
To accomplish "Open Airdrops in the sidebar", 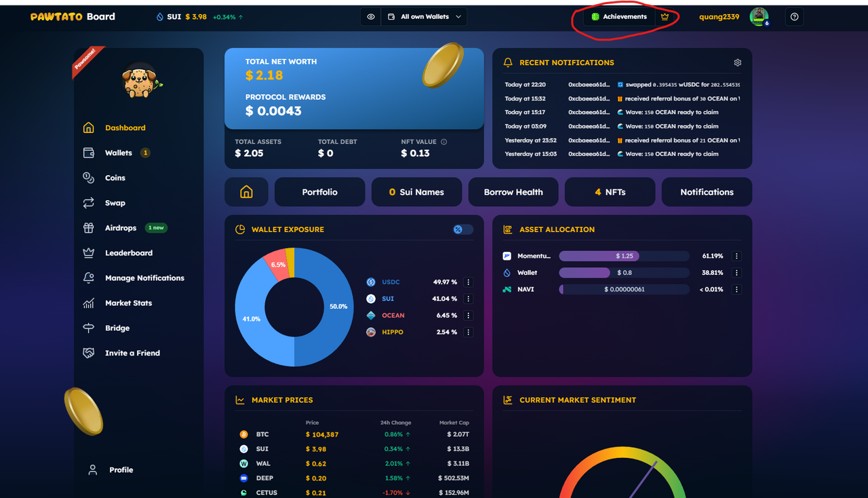I will point(121,228).
